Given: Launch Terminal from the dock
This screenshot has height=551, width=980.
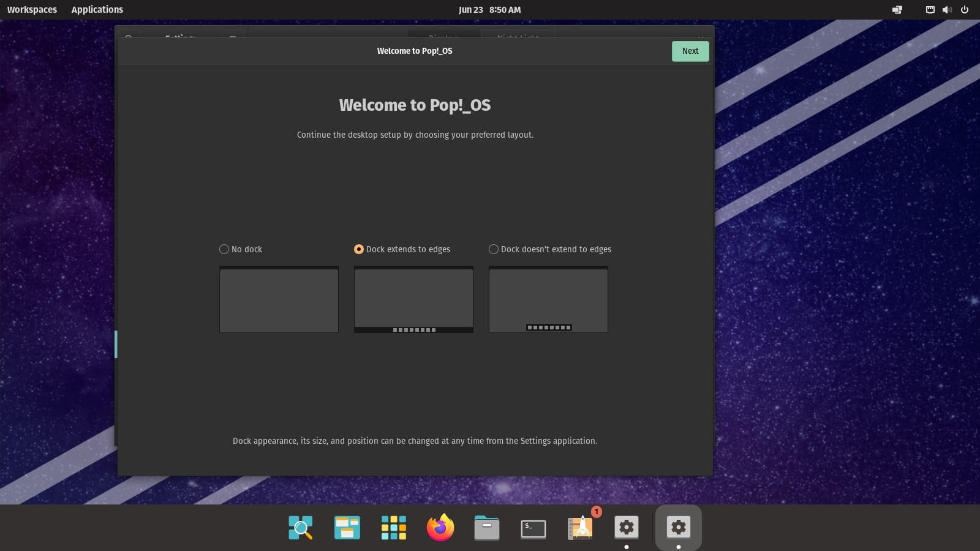Looking at the screenshot, I should 533,528.
